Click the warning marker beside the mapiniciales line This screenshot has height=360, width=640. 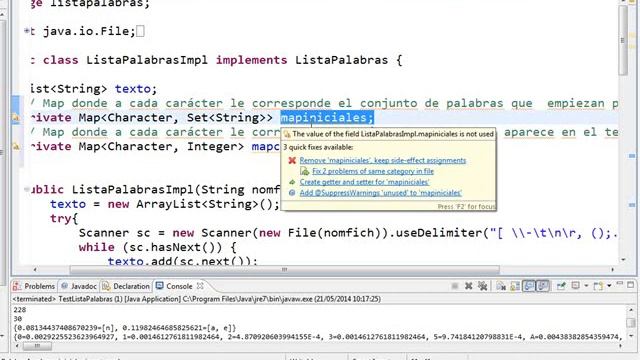coord(16,118)
